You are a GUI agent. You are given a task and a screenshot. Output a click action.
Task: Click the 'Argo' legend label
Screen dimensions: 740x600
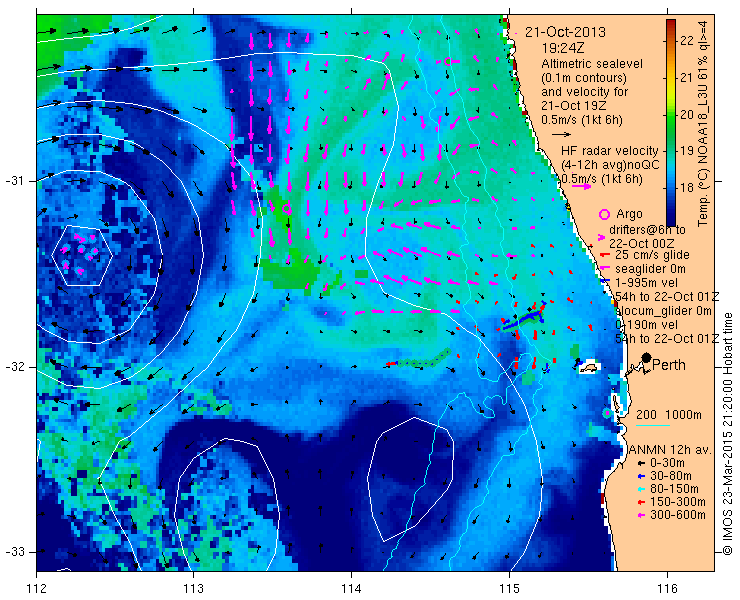pos(629,214)
